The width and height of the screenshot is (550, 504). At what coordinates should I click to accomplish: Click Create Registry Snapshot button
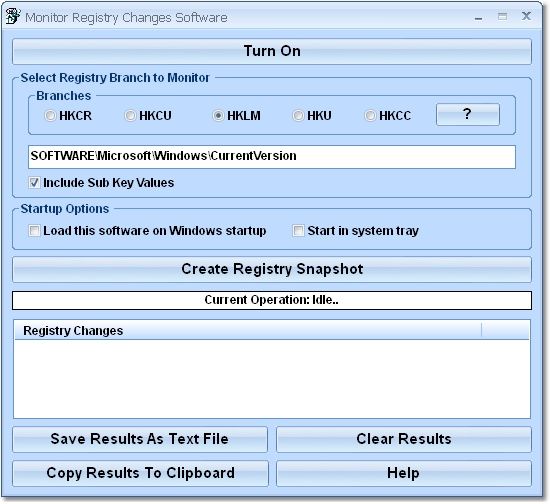click(x=272, y=269)
